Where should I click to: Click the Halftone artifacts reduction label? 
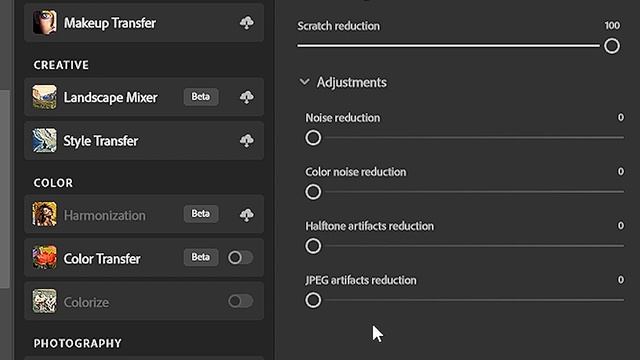370,226
